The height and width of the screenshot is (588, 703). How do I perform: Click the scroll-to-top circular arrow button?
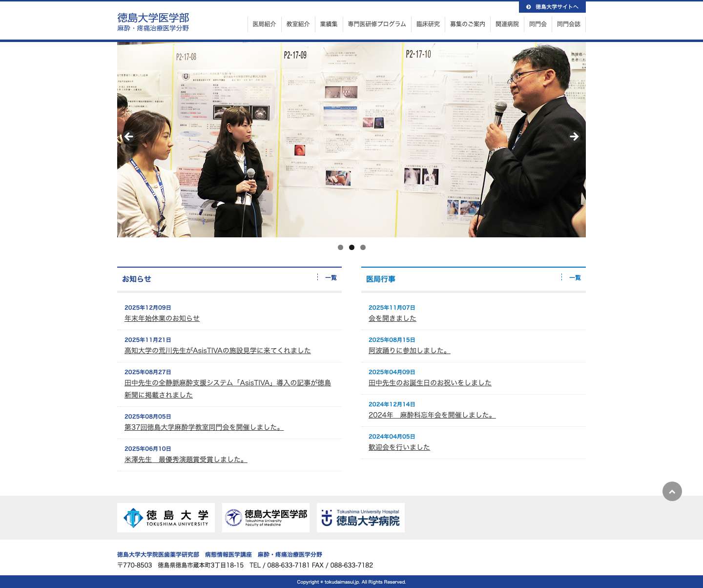point(672,491)
